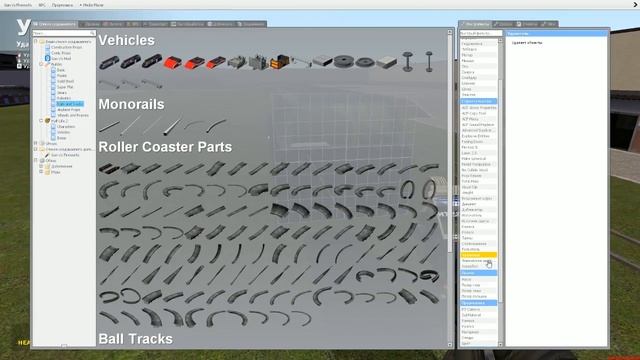Select the ACF Armor Properties tool
This screenshot has width=640, height=360.
(479, 108)
